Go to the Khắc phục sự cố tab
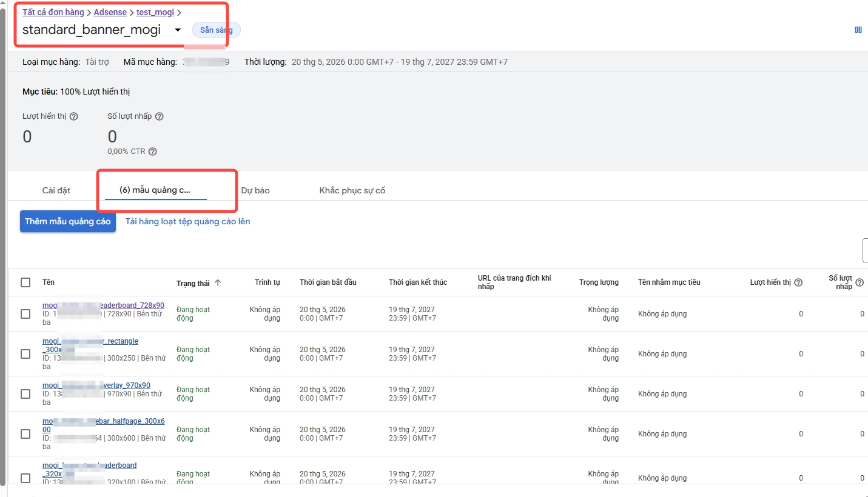This screenshot has width=868, height=497. (x=352, y=190)
